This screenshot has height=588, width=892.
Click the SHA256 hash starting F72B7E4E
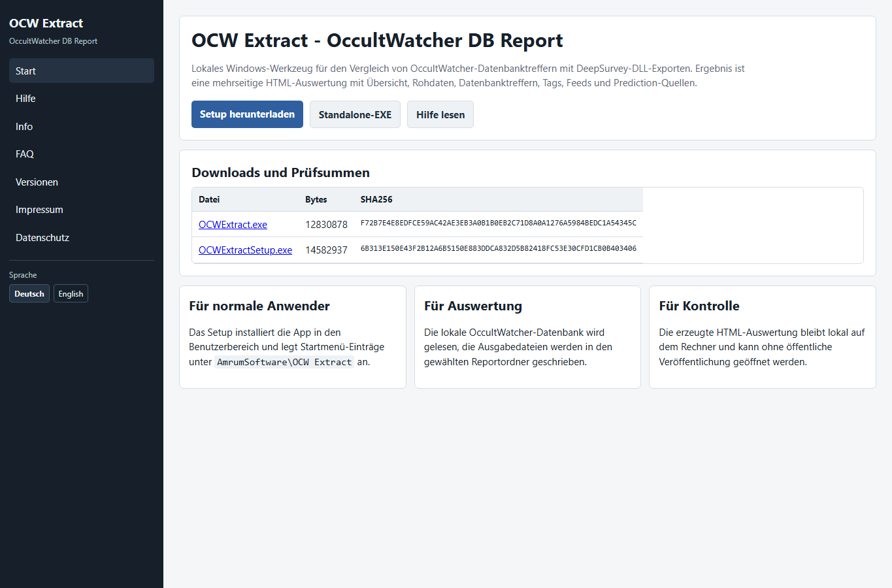499,223
